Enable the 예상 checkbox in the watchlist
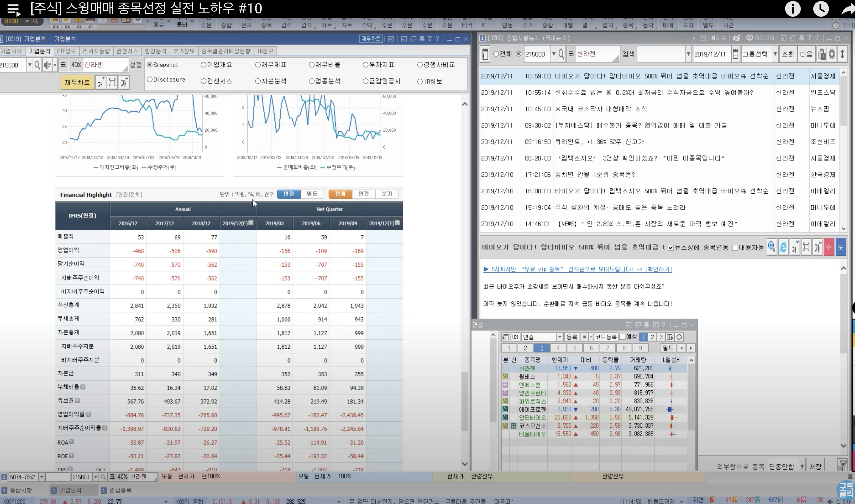Screen dimensions: 855x504 [x=623, y=337]
